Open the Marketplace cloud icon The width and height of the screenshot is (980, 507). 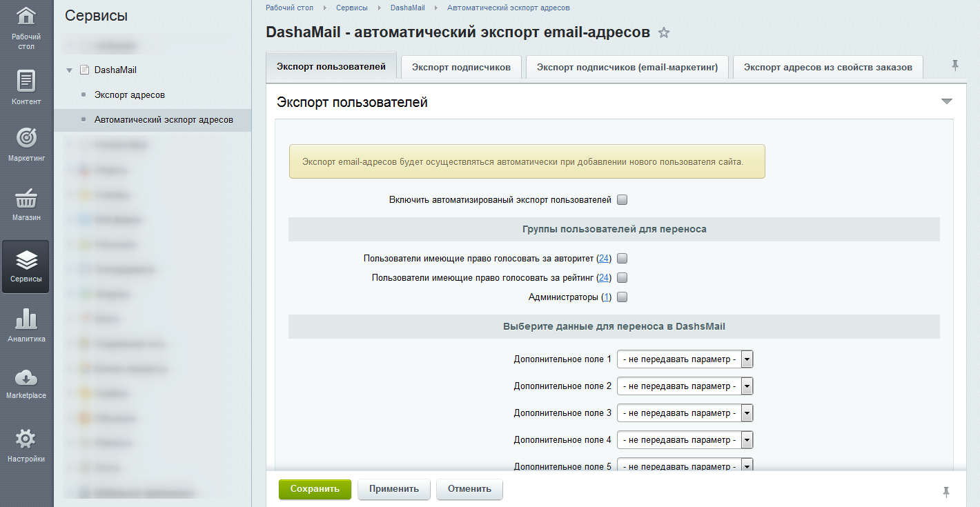pyautogui.click(x=26, y=377)
